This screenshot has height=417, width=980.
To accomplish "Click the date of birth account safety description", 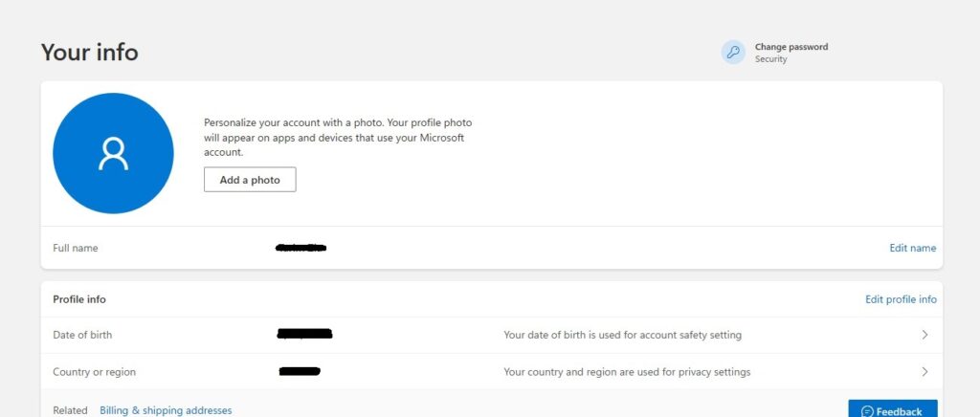I will click(x=622, y=335).
